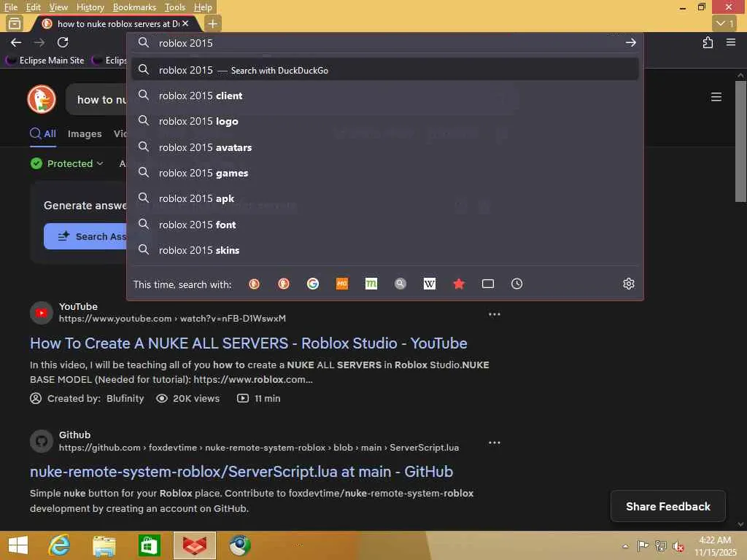747x560 pixels.
Task: Click the github.com foxdevtime URL text
Action: 259,448
